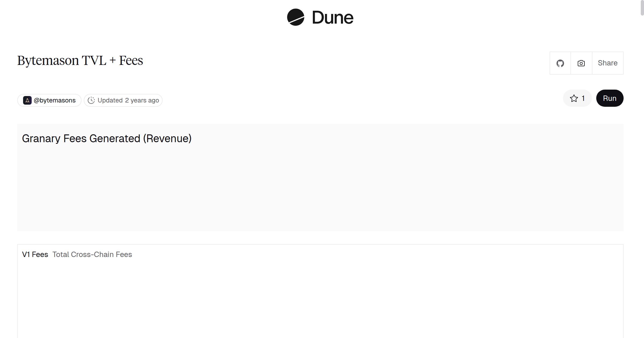Image resolution: width=644 pixels, height=338 pixels.
Task: Click the '2 years ago' timestamp
Action: click(142, 100)
